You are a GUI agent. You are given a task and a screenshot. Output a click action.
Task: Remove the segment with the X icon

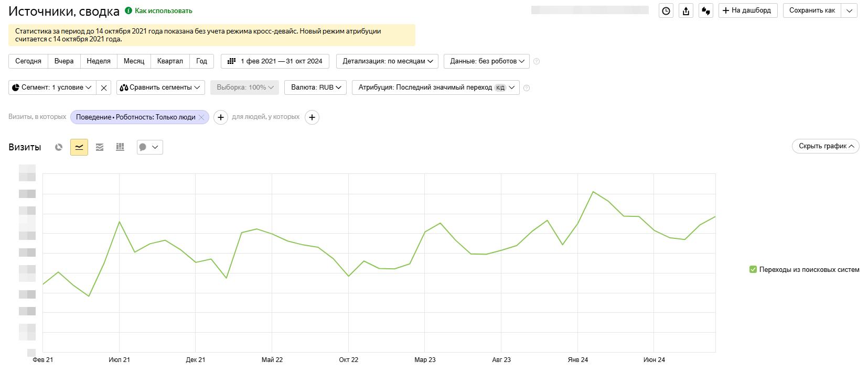pos(104,87)
